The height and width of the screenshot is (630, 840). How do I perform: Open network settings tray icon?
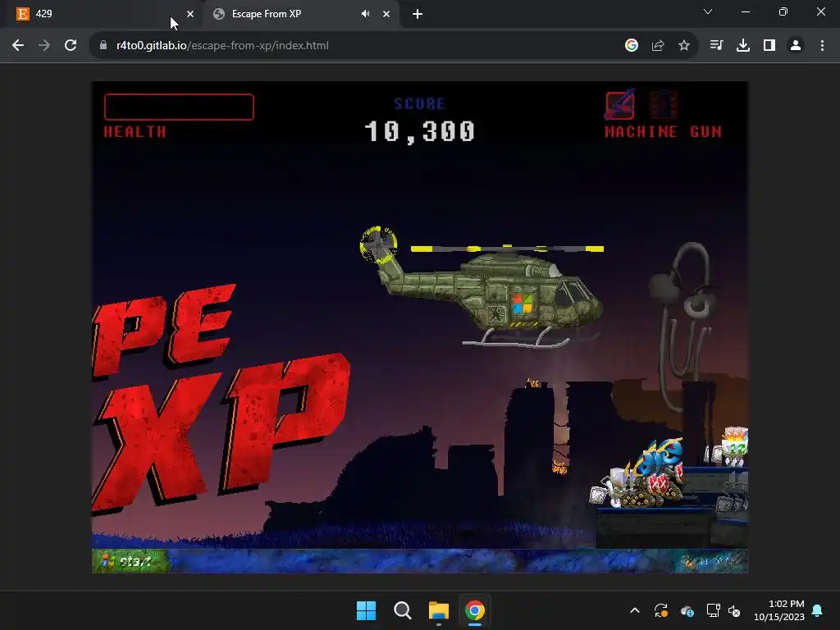(x=713, y=610)
